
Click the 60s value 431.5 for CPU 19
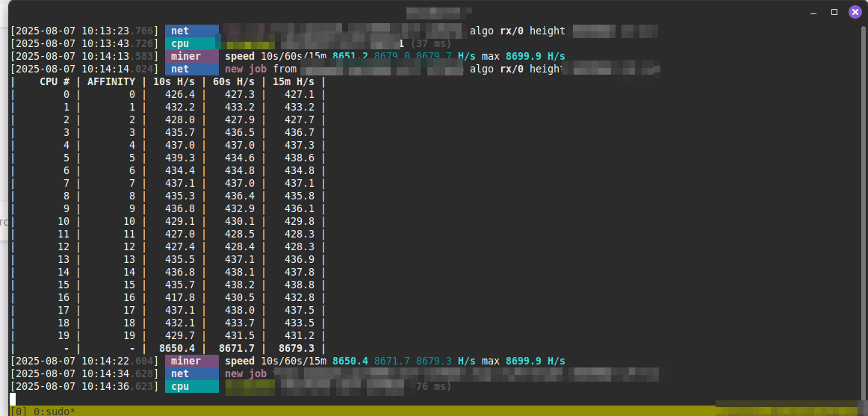[x=240, y=336]
